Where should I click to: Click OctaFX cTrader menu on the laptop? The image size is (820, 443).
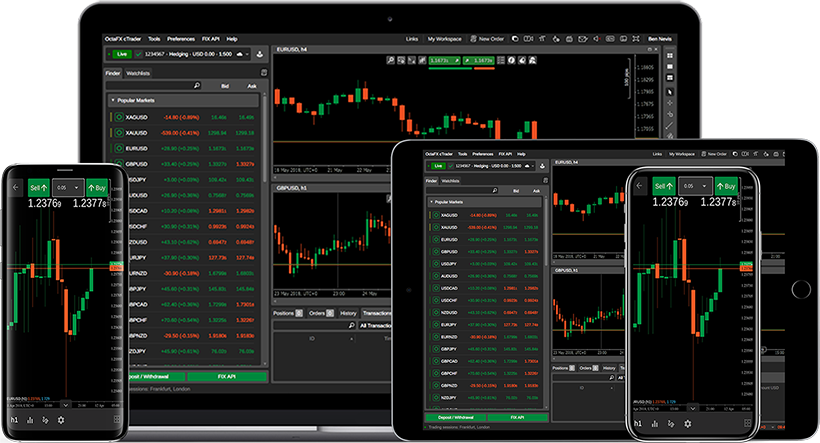(x=123, y=39)
